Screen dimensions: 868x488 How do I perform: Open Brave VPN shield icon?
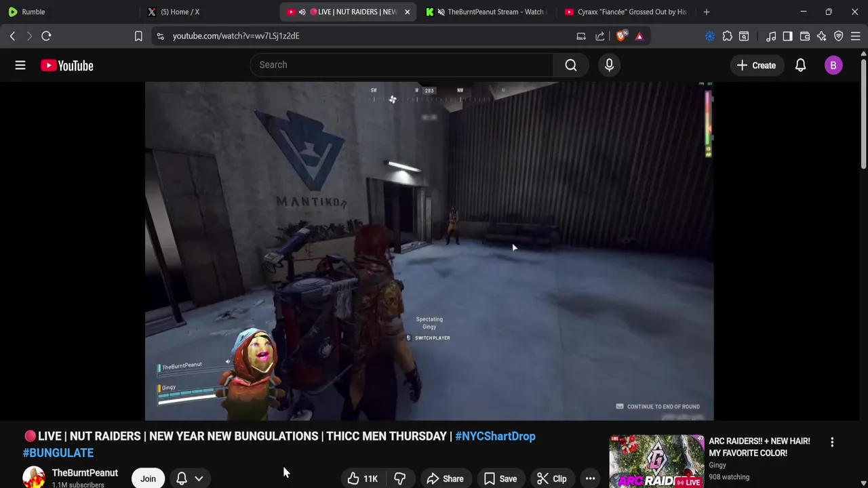point(839,36)
